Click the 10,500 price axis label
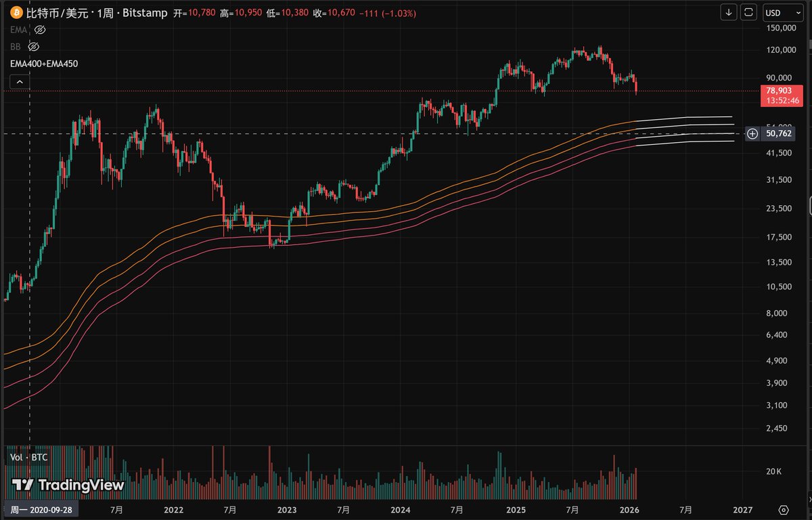The width and height of the screenshot is (812, 520). tap(778, 287)
